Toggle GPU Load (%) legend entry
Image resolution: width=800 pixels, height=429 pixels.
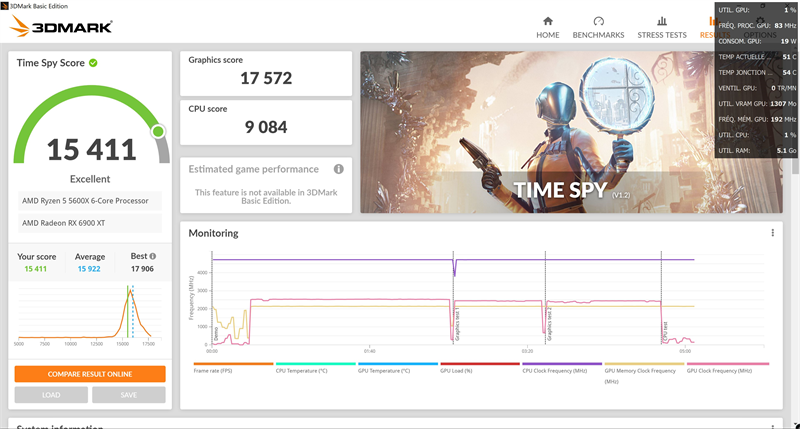point(456,371)
